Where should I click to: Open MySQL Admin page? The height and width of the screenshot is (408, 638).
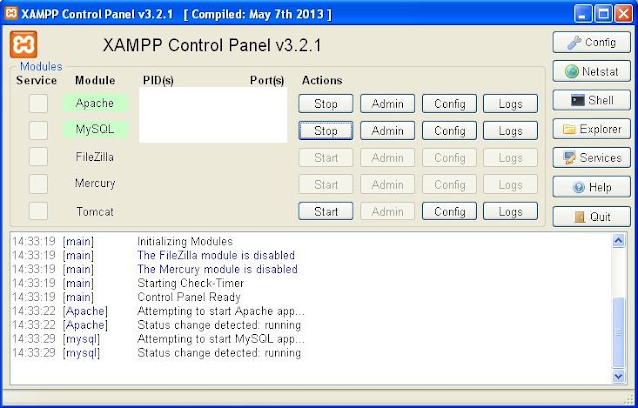pos(387,131)
